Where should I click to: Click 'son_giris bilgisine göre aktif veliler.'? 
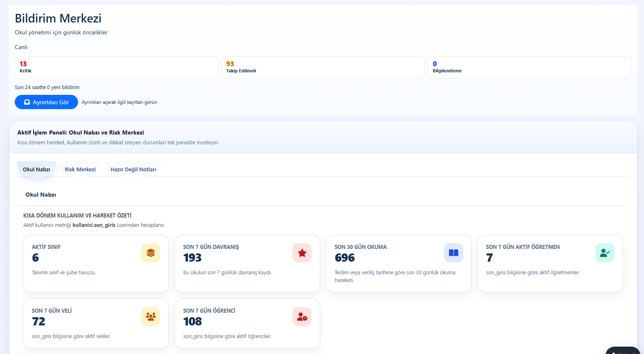pyautogui.click(x=71, y=336)
